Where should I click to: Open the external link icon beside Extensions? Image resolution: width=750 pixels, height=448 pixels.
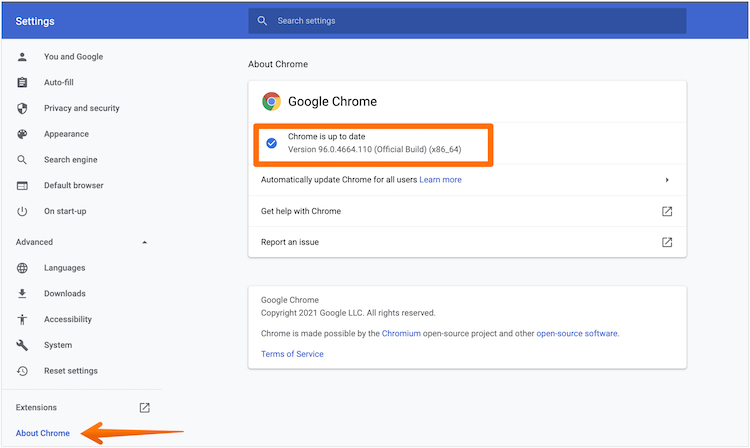[x=144, y=408]
